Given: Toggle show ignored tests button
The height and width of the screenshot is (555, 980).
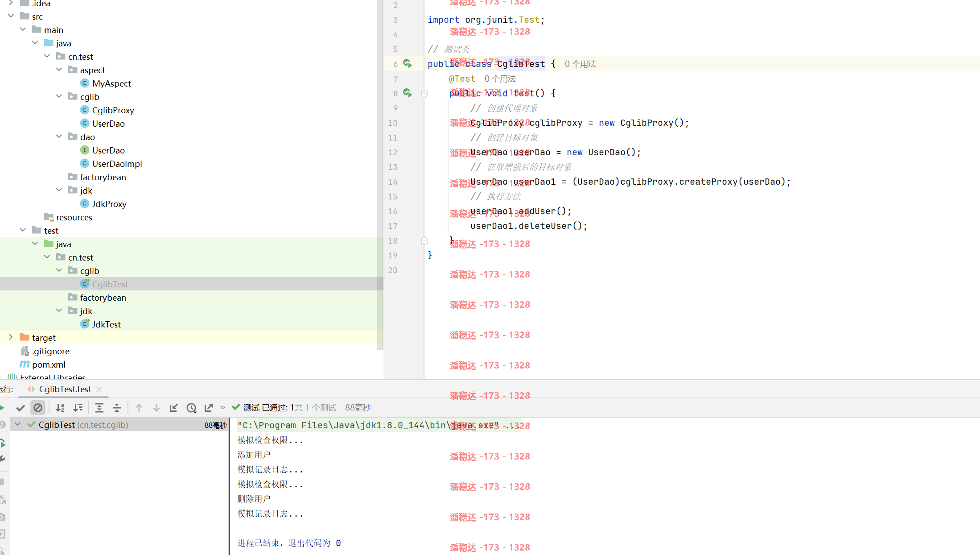Looking at the screenshot, I should click(x=38, y=408).
